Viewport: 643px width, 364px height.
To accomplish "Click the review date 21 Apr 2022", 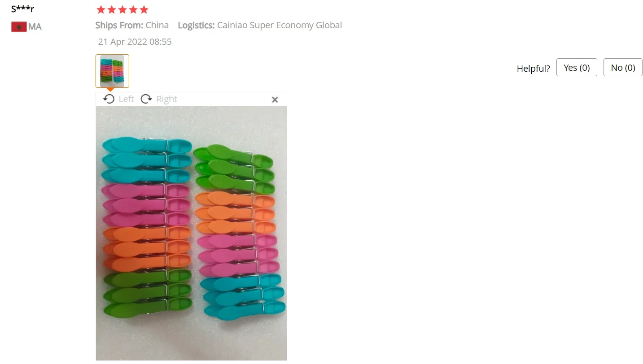I will tap(135, 42).
